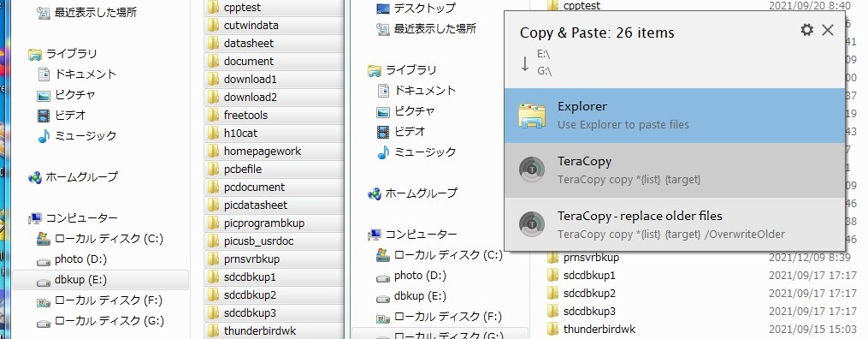Click homepagework folder in left file list
The image size is (868, 339).
coord(274,152)
